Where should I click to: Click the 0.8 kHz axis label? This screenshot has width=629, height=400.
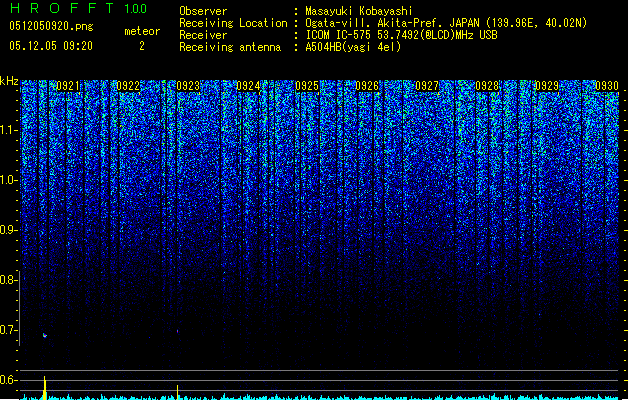coord(7,280)
